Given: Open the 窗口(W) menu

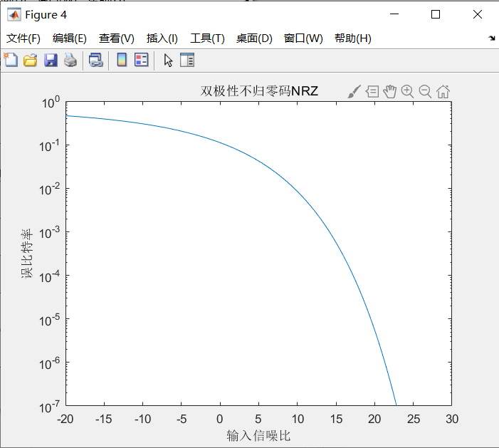Looking at the screenshot, I should (x=303, y=38).
